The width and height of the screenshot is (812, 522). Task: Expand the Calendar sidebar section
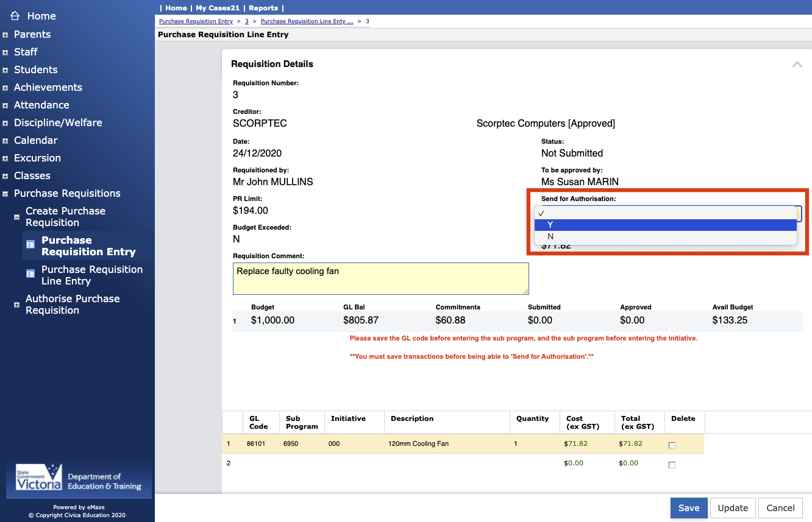pyautogui.click(x=5, y=141)
